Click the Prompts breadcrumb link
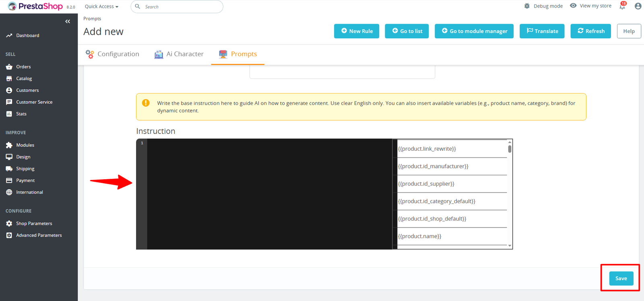The height and width of the screenshot is (301, 644). (x=92, y=18)
